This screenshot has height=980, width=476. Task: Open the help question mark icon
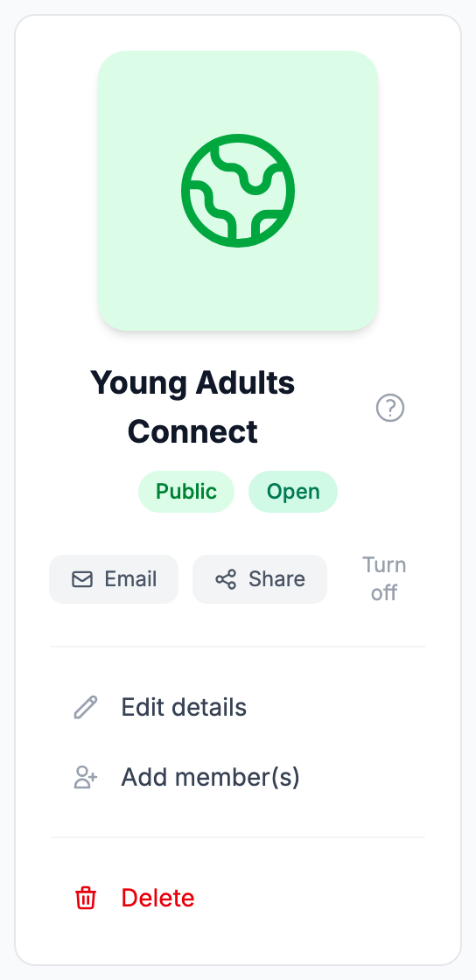[390, 408]
